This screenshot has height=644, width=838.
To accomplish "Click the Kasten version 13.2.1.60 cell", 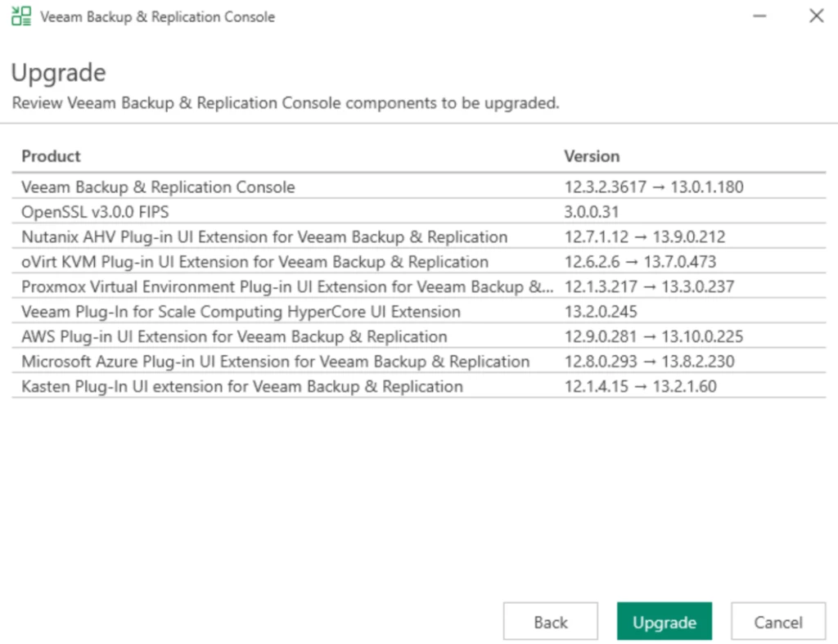I will point(684,386).
